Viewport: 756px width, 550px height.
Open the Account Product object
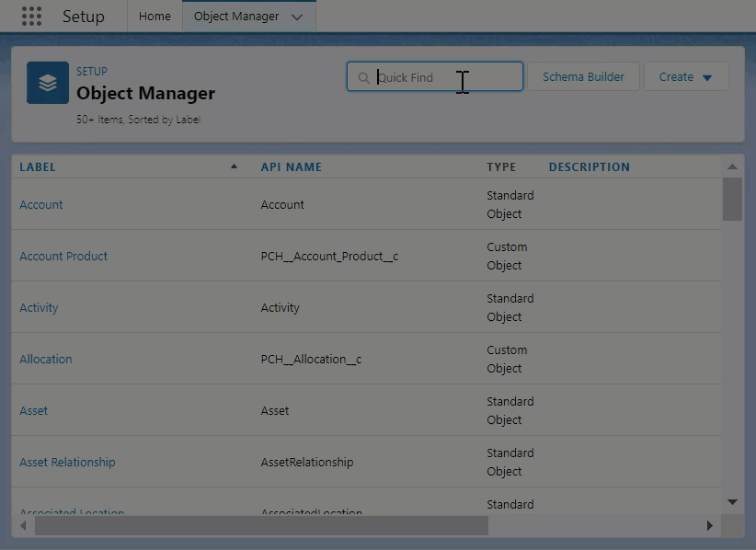(63, 256)
